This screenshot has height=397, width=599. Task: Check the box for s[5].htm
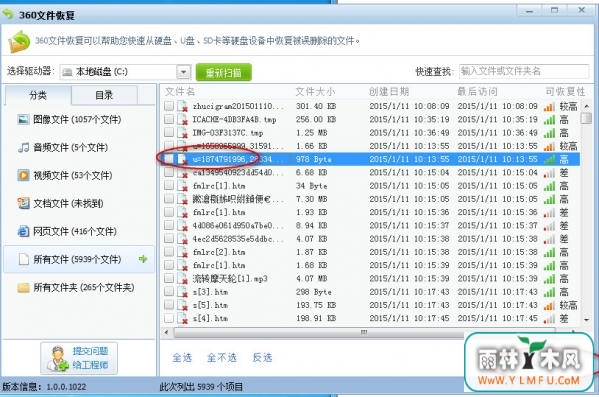pyautogui.click(x=169, y=305)
